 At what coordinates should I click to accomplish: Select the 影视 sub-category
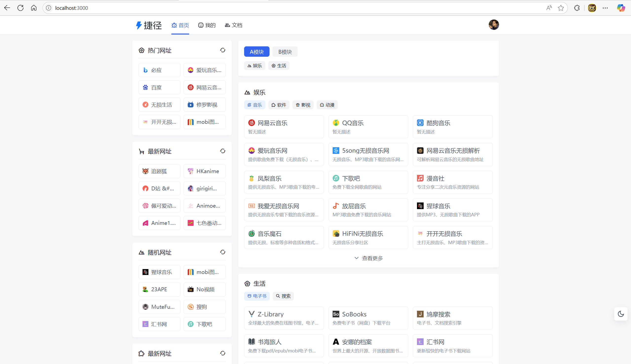point(303,105)
